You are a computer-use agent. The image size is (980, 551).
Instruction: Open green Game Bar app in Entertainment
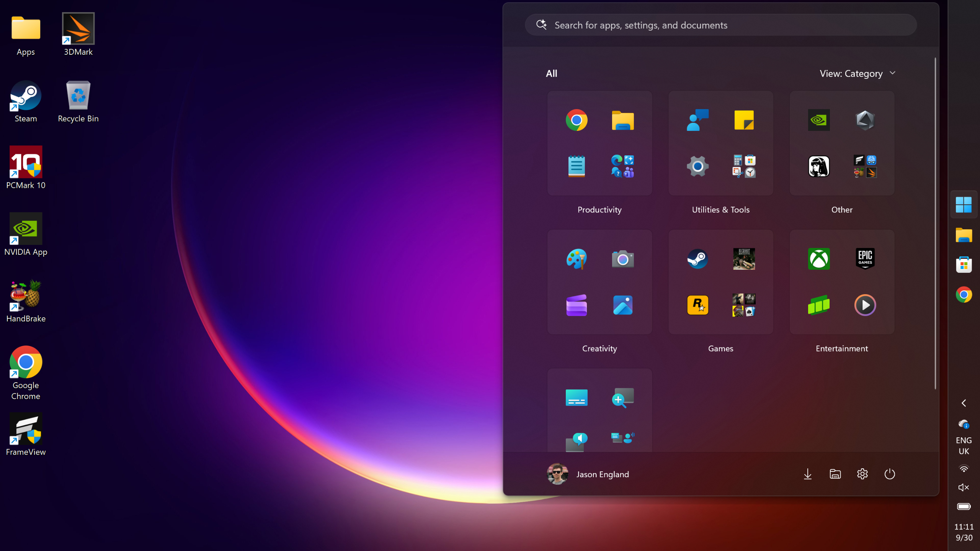pos(819,305)
